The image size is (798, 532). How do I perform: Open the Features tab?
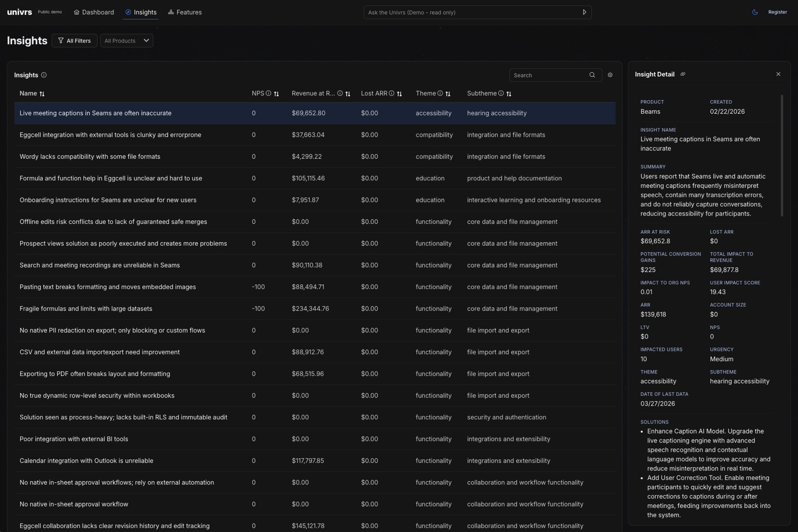point(185,12)
